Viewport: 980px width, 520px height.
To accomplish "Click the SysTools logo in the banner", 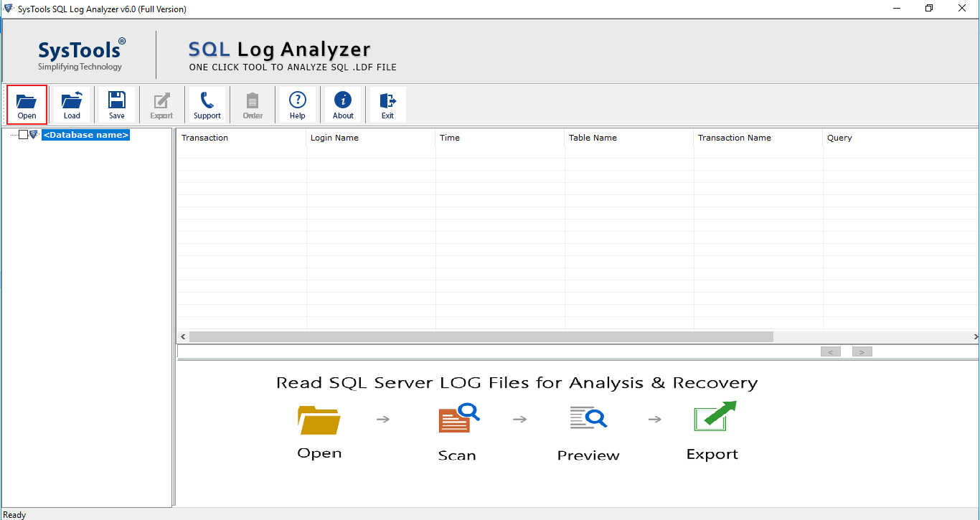I will (81, 54).
